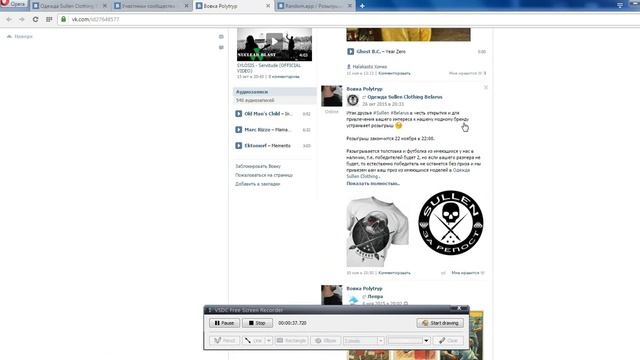Select the Ellipse drawing tool
The width and height of the screenshot is (640, 360).
pos(325,340)
